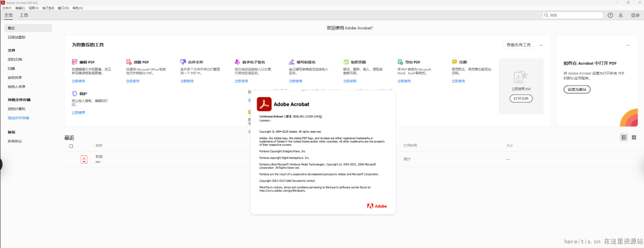Click the 组织页面 tool icon

point(346,62)
